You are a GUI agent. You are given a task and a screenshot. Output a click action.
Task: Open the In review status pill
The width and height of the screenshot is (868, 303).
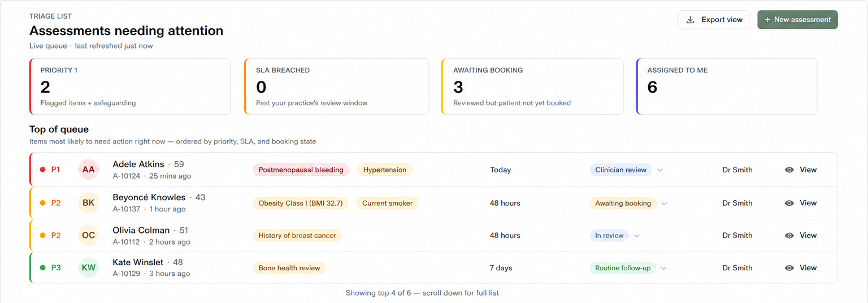coord(609,235)
